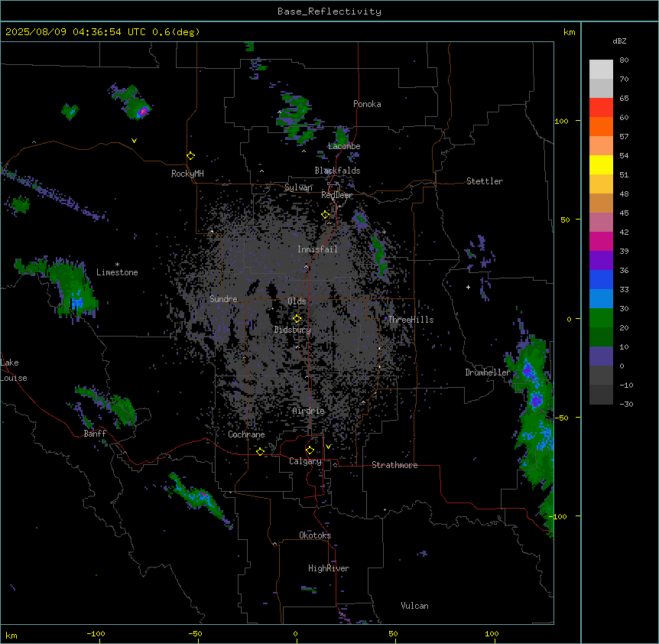659x644 pixels.
Task: Click the RockyMH label
Action: pos(187,174)
